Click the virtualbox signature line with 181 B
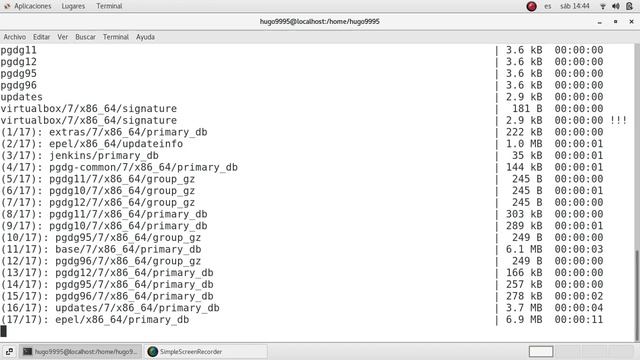Viewport: 640px width, 360px height. 89,109
